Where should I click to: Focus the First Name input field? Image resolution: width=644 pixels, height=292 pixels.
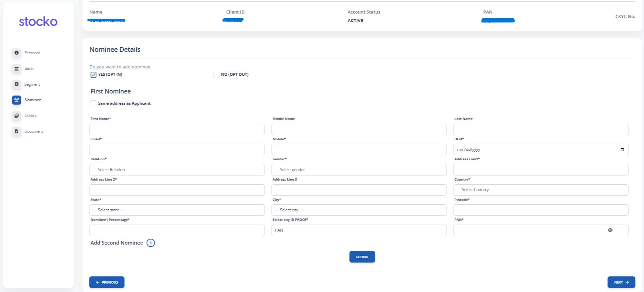click(177, 129)
